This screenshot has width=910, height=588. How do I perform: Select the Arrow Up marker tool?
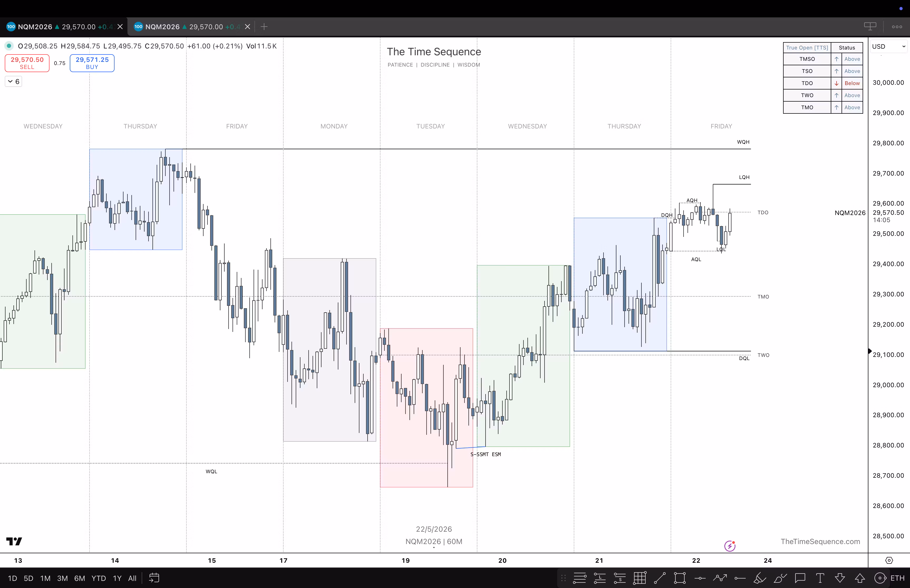pos(860,578)
